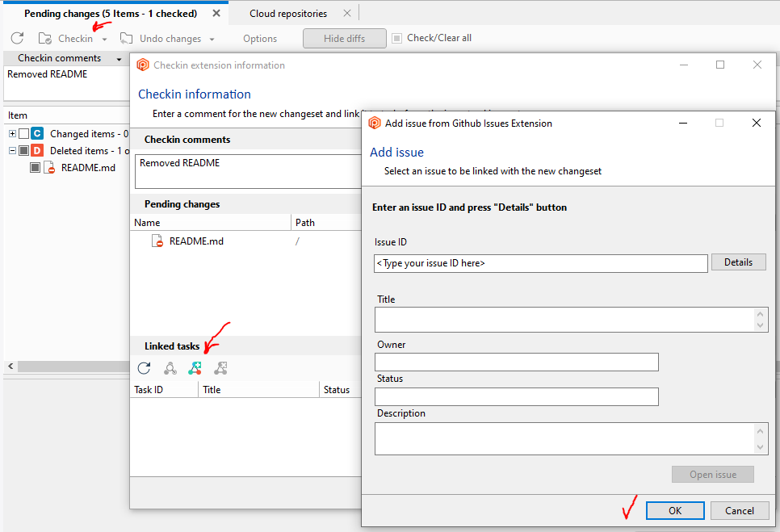The width and height of the screenshot is (780, 532).
Task: Toggle the Check/Clear all checkbox
Action: pos(396,38)
